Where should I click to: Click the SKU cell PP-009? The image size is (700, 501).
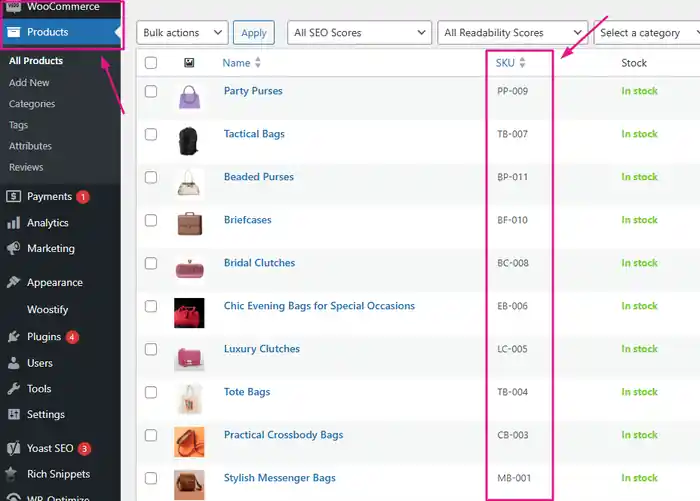point(512,91)
